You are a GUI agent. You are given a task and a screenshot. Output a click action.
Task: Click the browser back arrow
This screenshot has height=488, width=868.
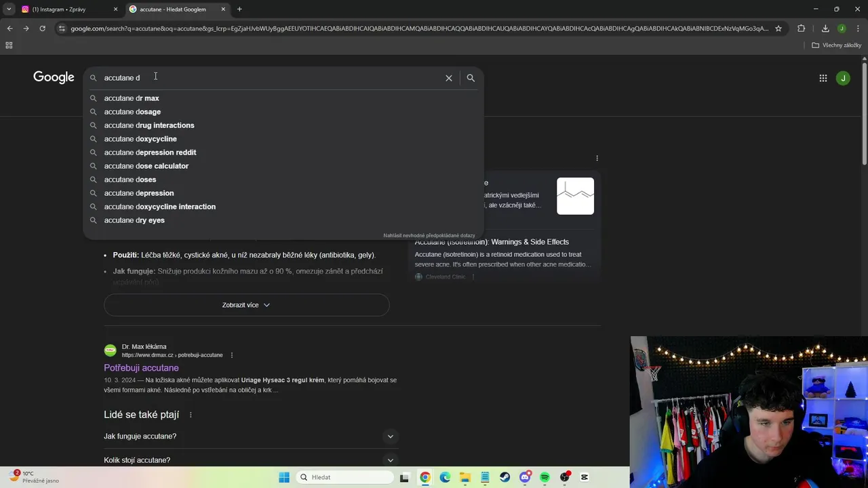(x=9, y=28)
